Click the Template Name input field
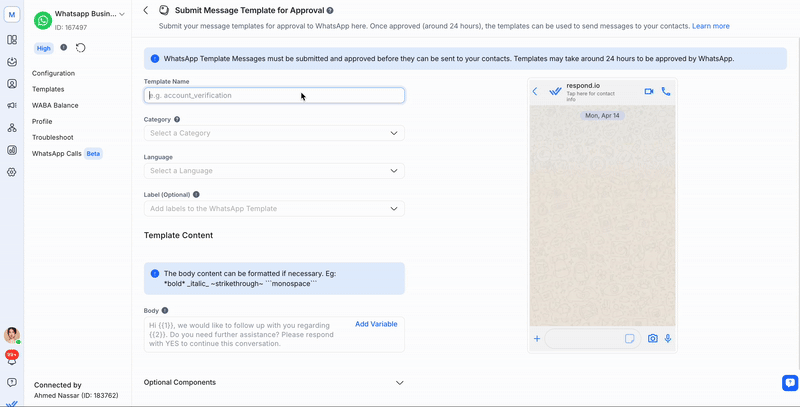800x407 pixels. pos(274,96)
